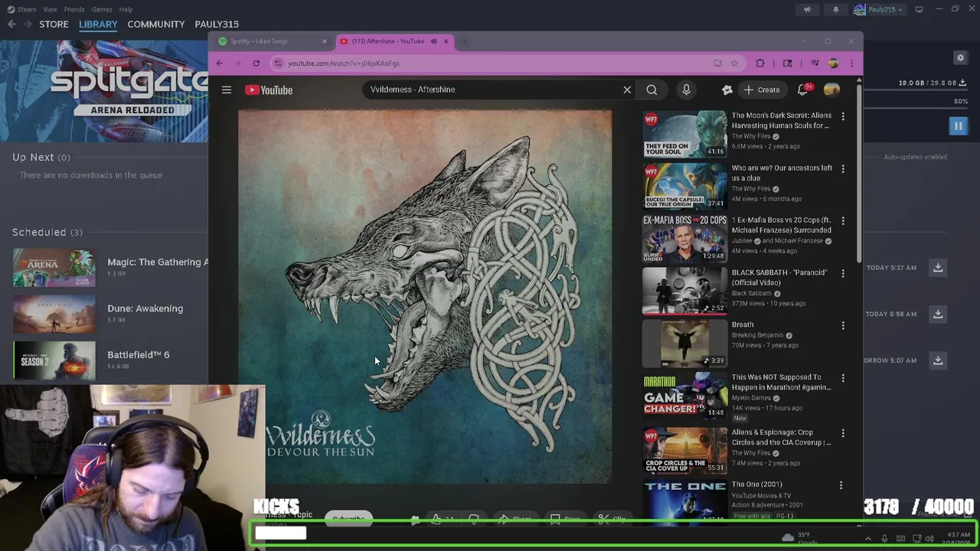Image resolution: width=980 pixels, height=551 pixels.
Task: Close the Aftershine YouTube tab
Action: pos(446,41)
